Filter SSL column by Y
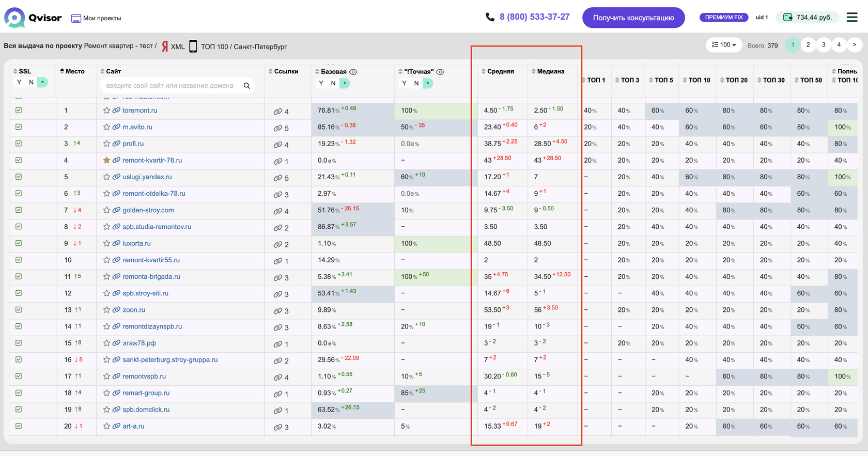Viewport: 868px width, 456px height. [20, 82]
